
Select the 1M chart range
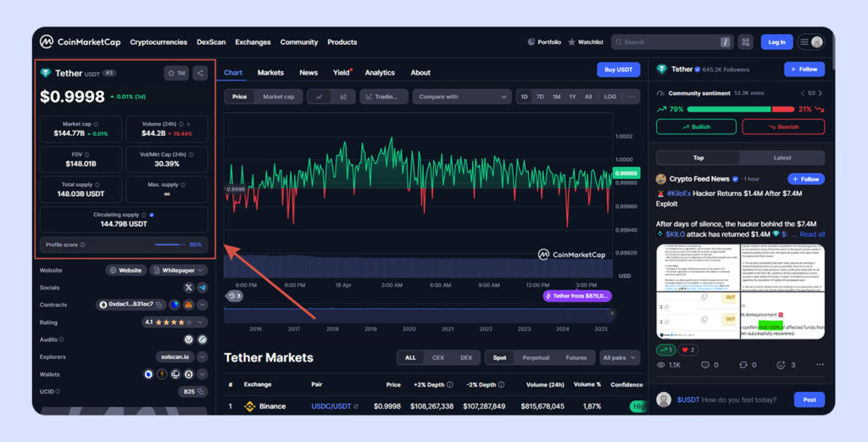tap(556, 97)
